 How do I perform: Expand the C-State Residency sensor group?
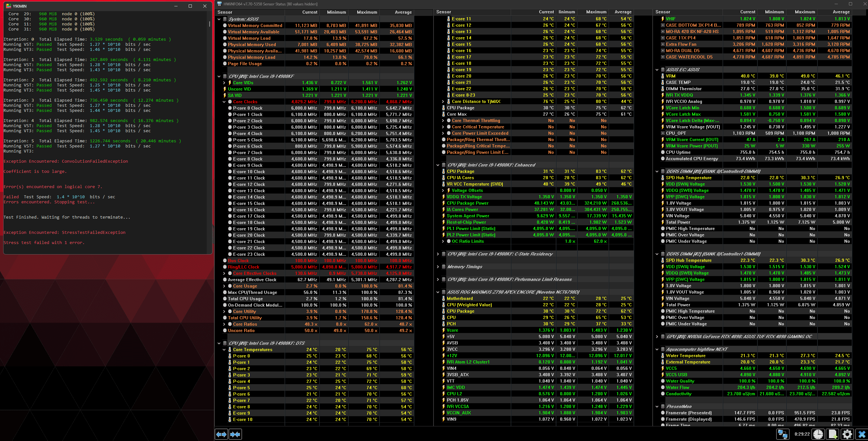click(x=438, y=254)
